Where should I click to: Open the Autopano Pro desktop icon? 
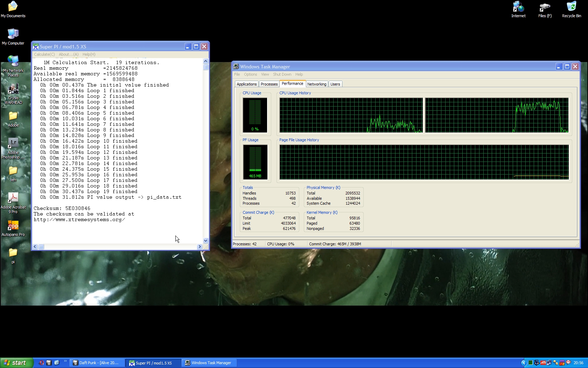[13, 226]
